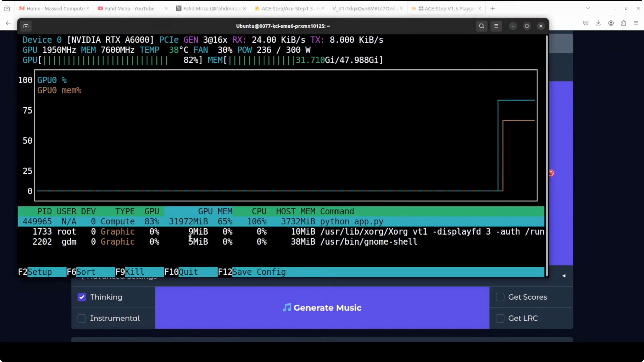Click the new terminal tab icon
Screen dimensions: 644x362
(26, 26)
